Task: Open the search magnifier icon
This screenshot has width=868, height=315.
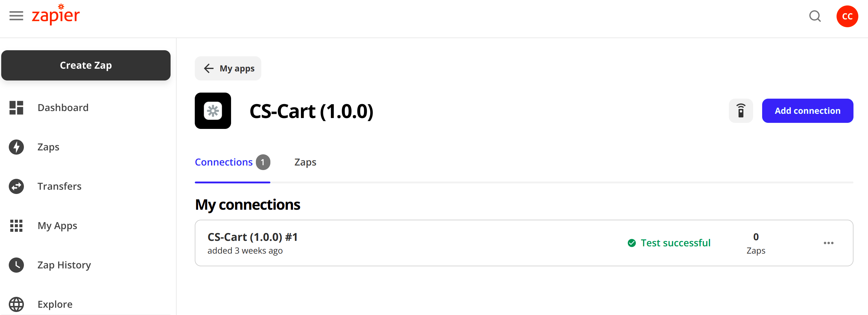Action: coord(815,16)
